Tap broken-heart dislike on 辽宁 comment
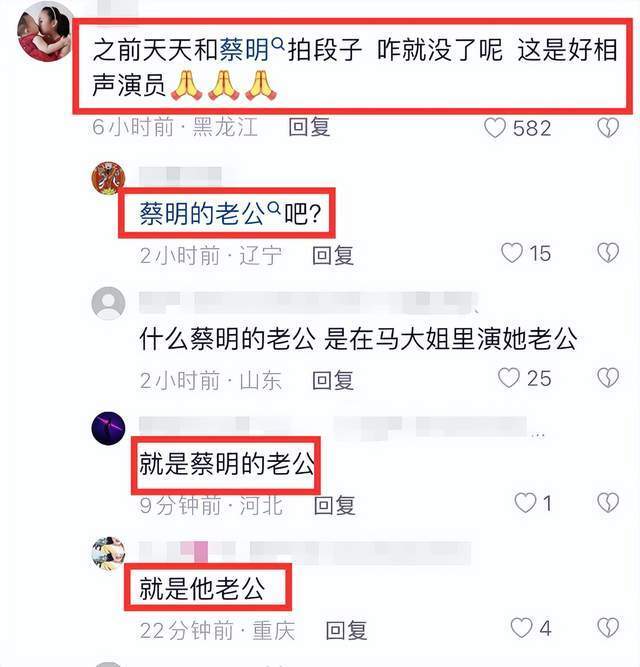 [x=608, y=253]
